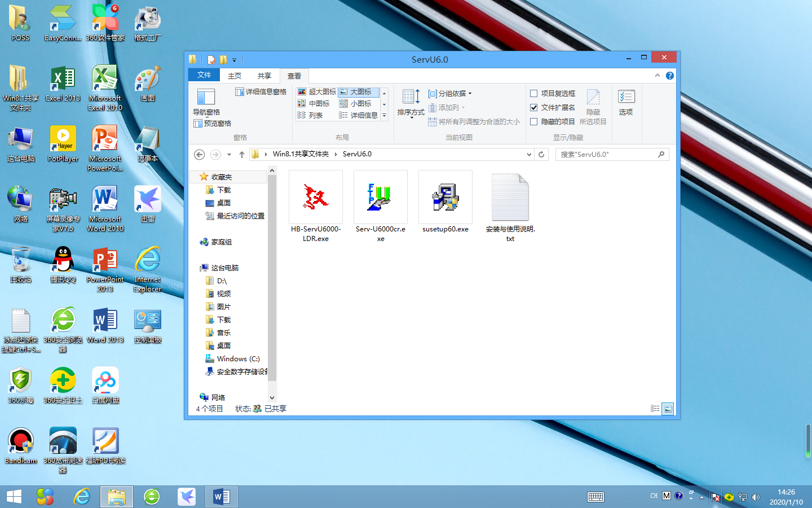Switch to the View ribbon tab
The image size is (812, 508).
[294, 76]
